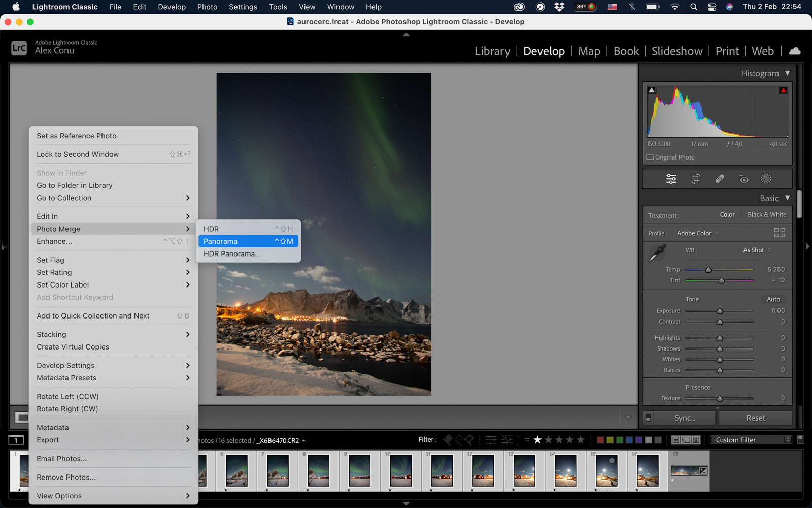The height and width of the screenshot is (508, 812).
Task: Click the cloud sync icon near Web
Action: coord(793,51)
